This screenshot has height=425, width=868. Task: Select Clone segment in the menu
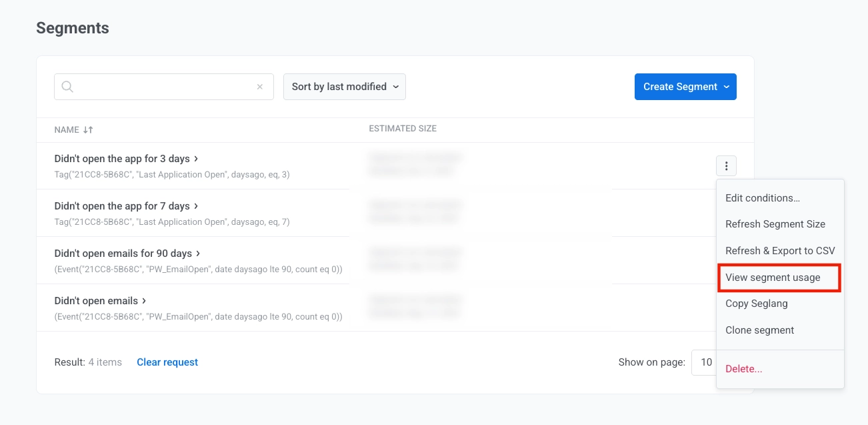760,330
